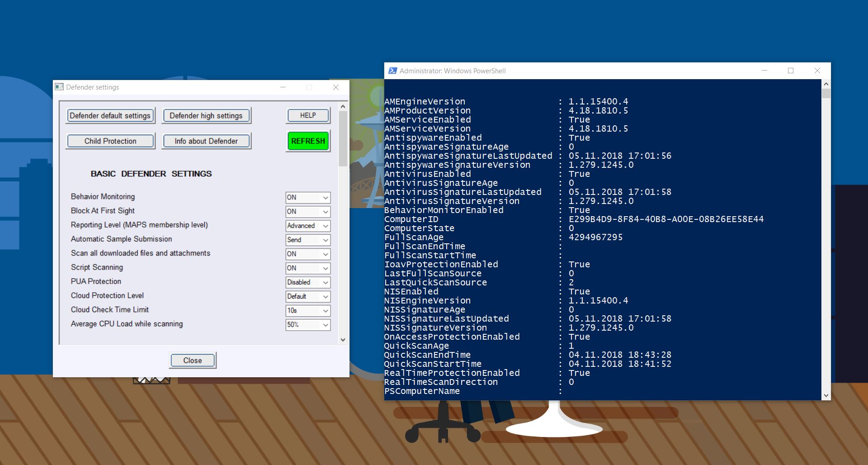Click the AntispywareSignatureVersion value
This screenshot has width=868, height=465.
click(601, 165)
